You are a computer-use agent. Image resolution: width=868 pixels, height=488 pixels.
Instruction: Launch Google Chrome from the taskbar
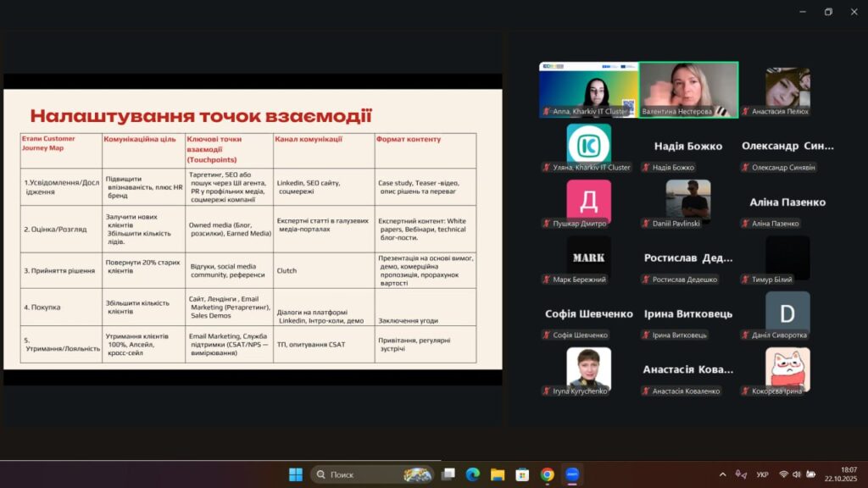[x=547, y=474]
